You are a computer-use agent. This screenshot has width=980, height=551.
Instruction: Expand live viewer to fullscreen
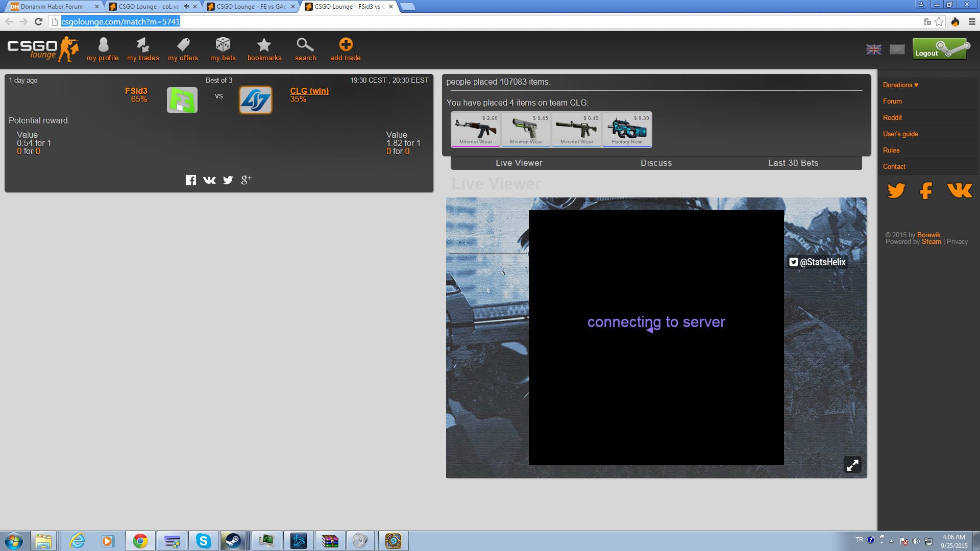pyautogui.click(x=852, y=465)
